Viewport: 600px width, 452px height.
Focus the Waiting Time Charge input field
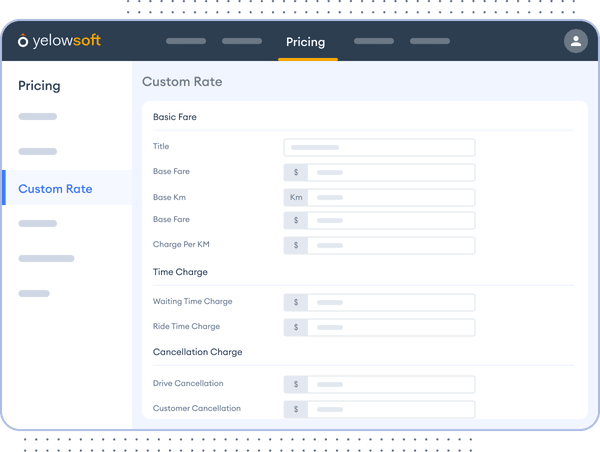(391, 302)
